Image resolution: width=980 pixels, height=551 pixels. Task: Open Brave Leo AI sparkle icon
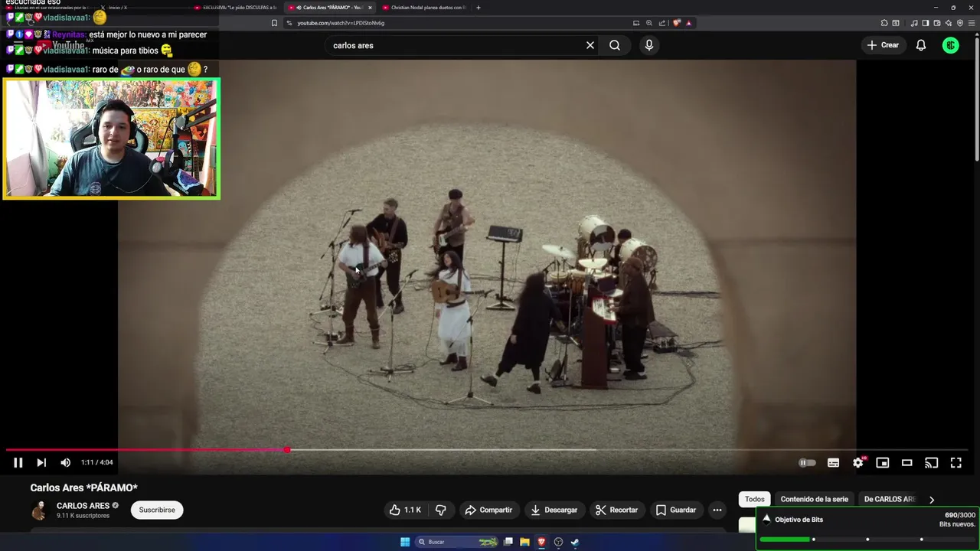(949, 23)
